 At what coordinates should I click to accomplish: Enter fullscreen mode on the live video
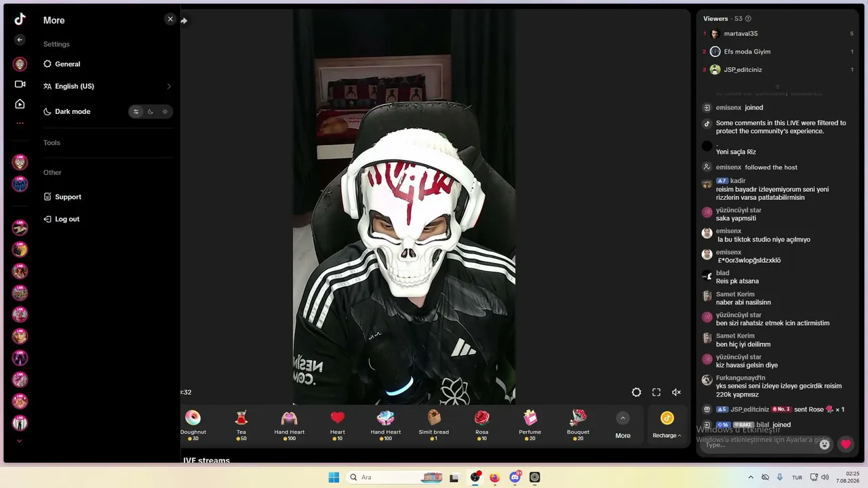pyautogui.click(x=656, y=392)
